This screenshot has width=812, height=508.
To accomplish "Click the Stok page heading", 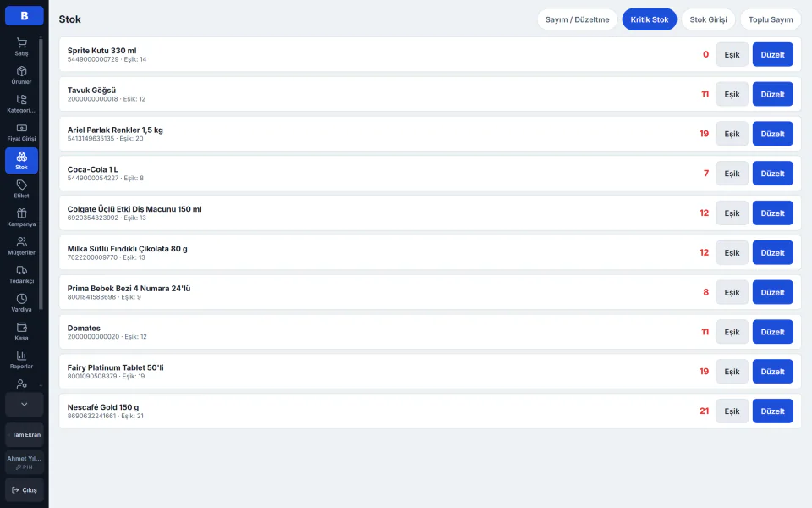I will [x=70, y=19].
